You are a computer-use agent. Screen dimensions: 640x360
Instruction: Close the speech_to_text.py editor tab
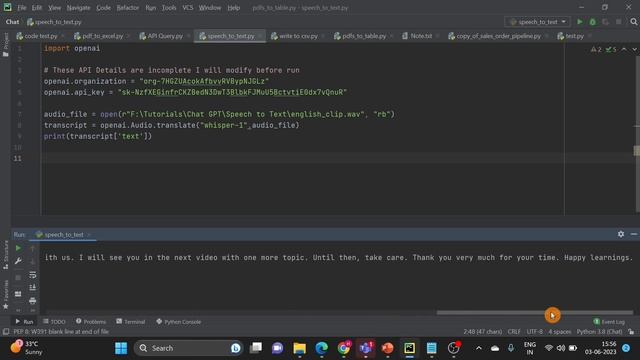tap(260, 36)
